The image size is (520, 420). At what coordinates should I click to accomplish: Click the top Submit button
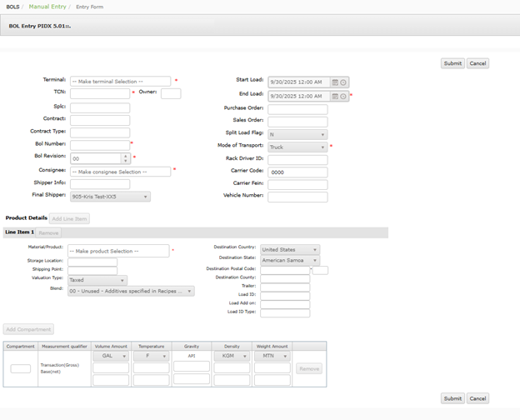(452, 63)
